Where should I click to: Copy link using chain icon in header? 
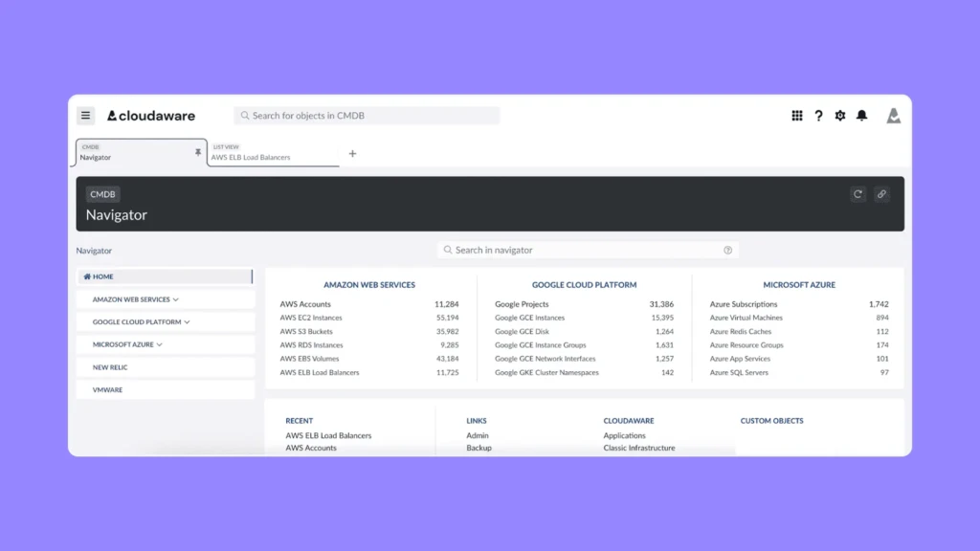coord(881,194)
